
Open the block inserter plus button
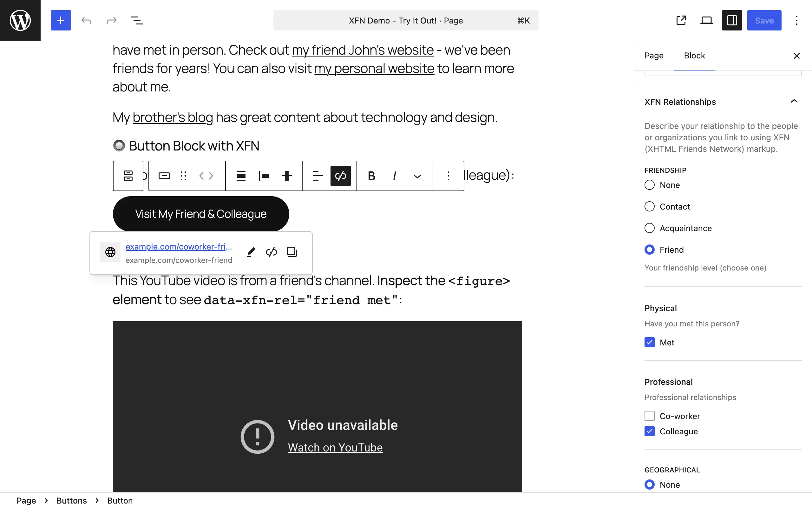pos(61,20)
